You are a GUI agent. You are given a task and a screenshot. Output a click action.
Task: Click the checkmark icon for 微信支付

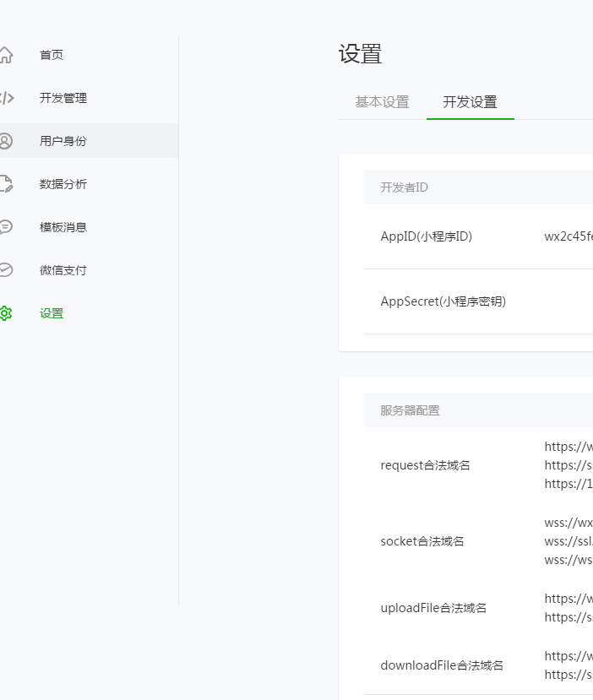coord(6,270)
